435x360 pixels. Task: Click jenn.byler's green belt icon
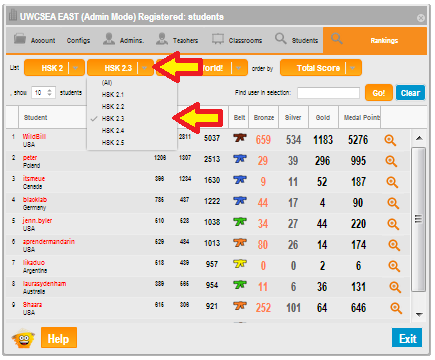pos(240,222)
